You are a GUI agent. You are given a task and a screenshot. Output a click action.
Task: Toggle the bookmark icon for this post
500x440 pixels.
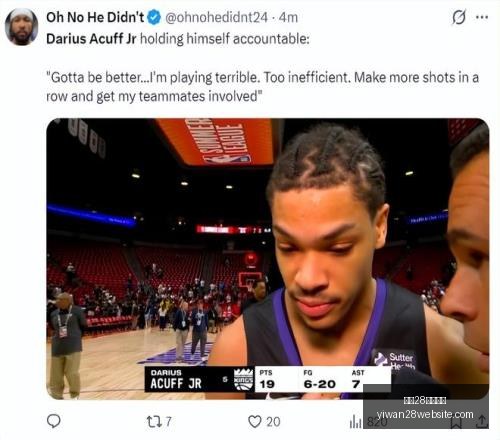pos(457,422)
